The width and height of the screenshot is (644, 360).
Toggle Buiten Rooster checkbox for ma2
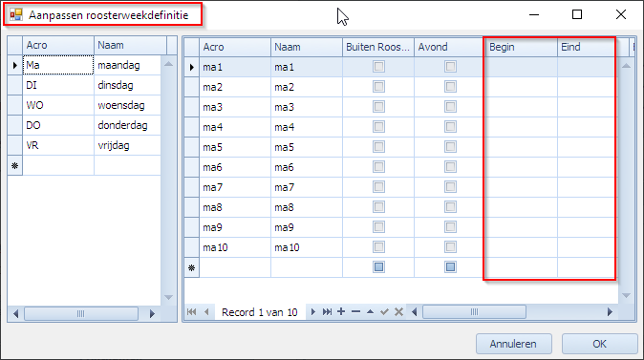378,87
